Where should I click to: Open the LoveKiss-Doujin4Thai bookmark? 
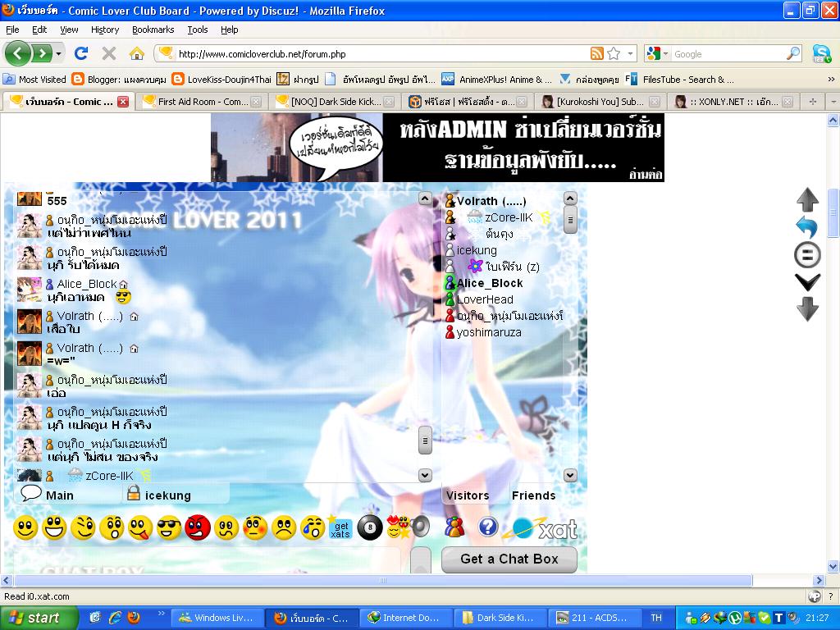click(x=221, y=80)
